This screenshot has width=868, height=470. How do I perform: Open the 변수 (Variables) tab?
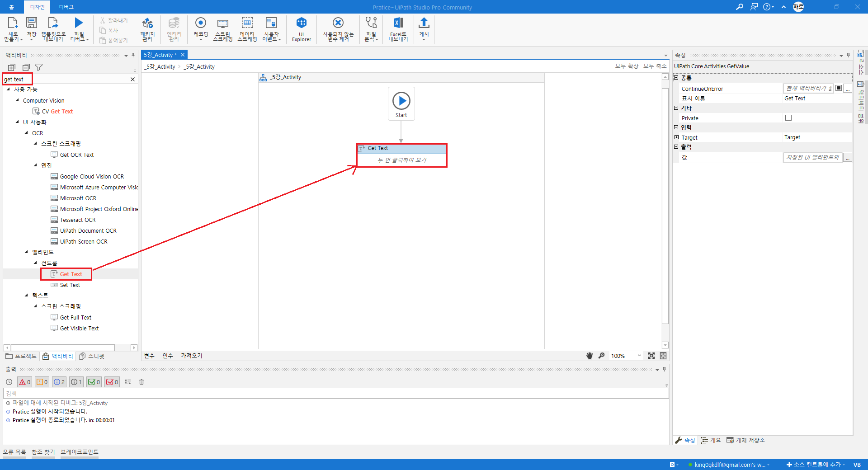click(149, 356)
